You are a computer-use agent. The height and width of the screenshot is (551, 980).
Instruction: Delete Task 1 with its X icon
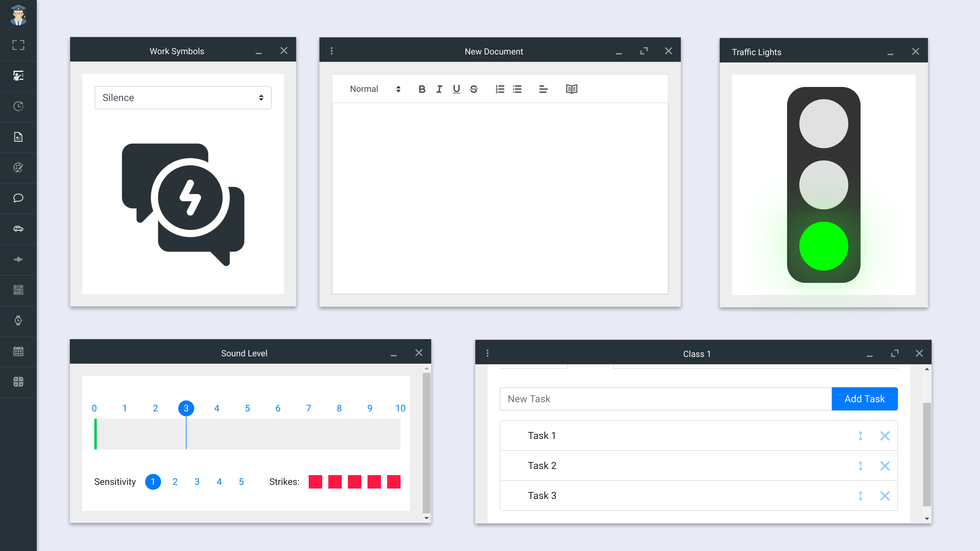click(x=885, y=436)
